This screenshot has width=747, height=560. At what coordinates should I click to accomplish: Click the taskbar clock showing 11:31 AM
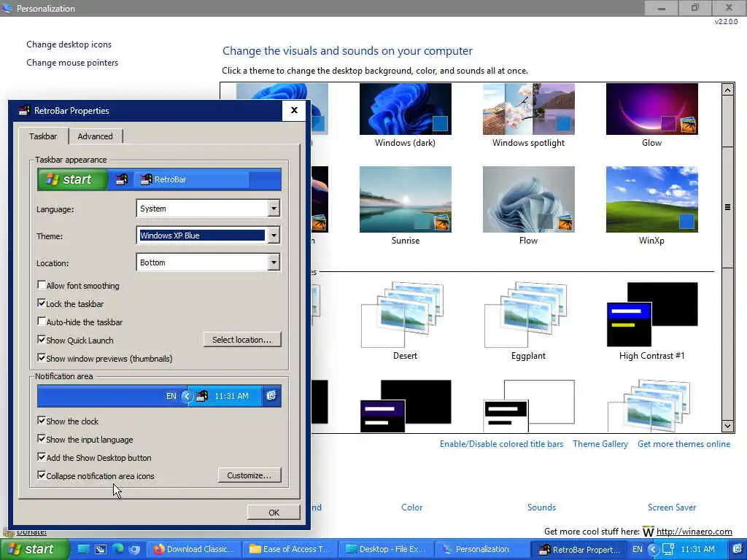(x=697, y=550)
